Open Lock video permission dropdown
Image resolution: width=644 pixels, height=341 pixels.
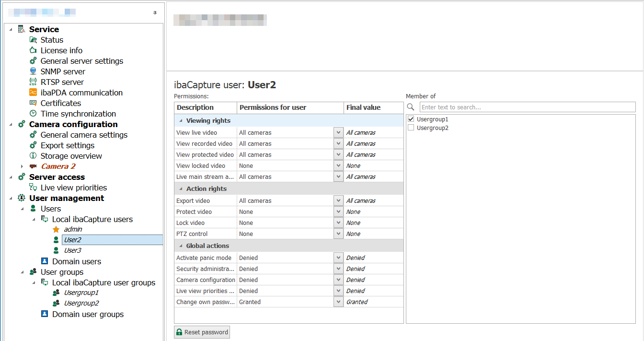[338, 223]
